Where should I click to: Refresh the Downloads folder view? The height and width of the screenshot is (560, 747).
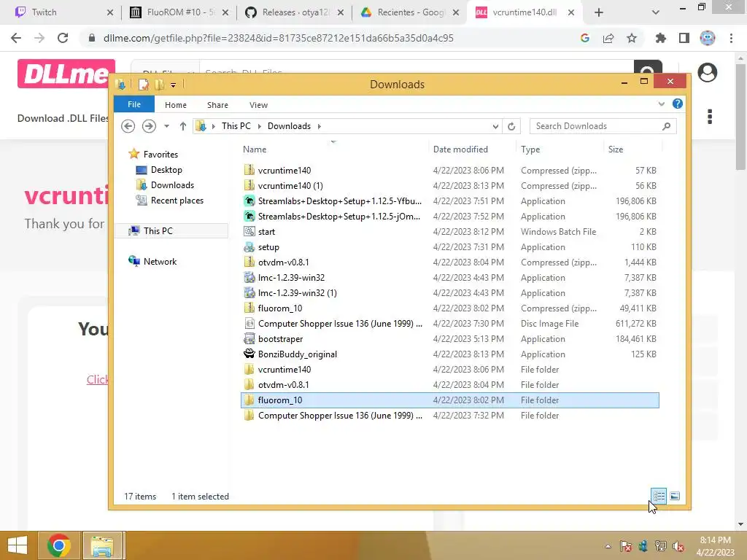point(511,126)
